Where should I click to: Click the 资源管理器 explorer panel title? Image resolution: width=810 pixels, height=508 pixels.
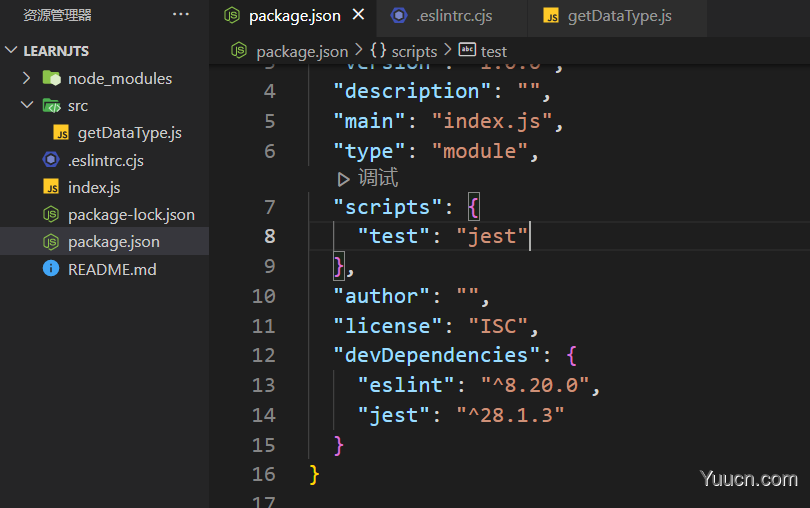[x=57, y=15]
